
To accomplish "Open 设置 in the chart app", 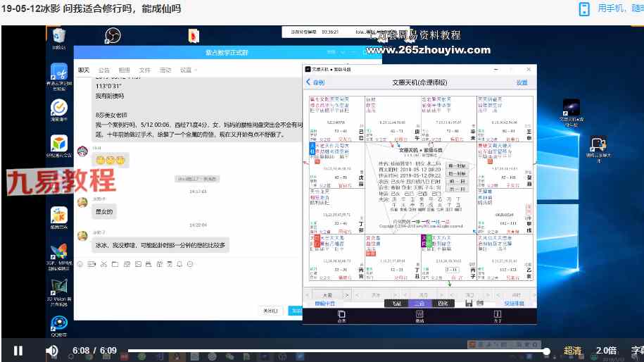I will [522, 82].
